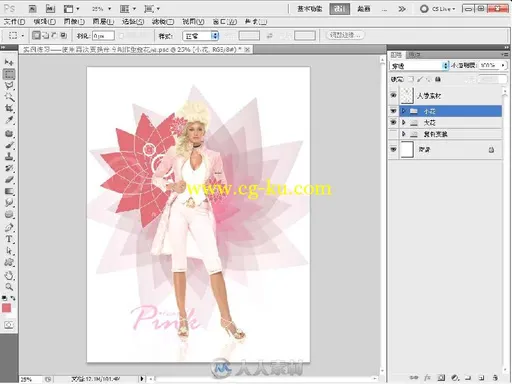Hide the 小花 group
This screenshot has height=384, width=512.
[x=393, y=111]
